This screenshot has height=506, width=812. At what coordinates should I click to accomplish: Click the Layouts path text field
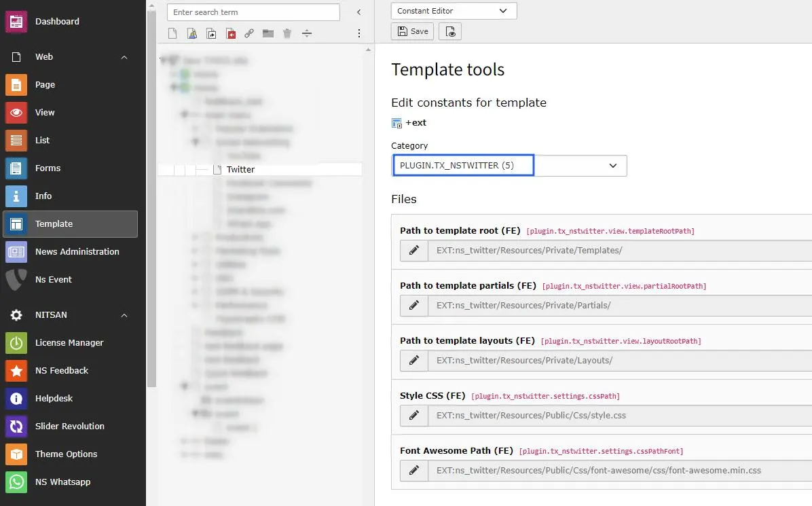[x=620, y=361]
